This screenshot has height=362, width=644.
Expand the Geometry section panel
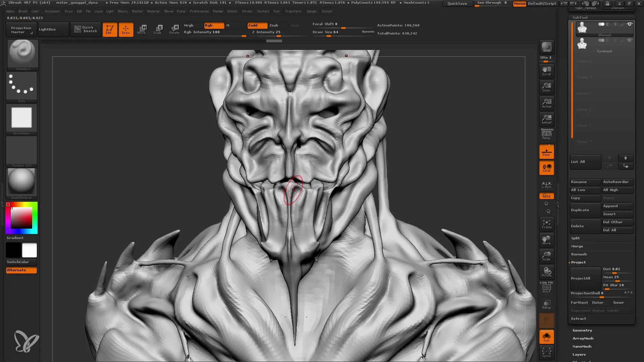tap(582, 330)
